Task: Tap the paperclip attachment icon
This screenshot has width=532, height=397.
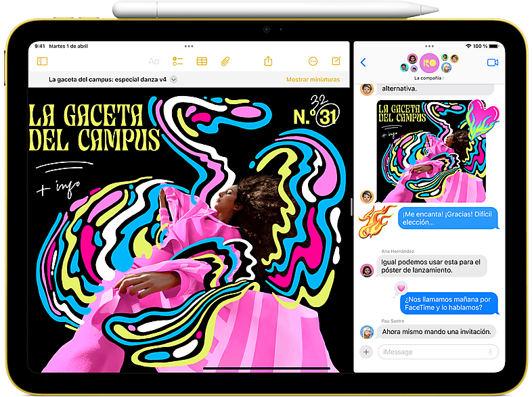Action: pyautogui.click(x=225, y=62)
